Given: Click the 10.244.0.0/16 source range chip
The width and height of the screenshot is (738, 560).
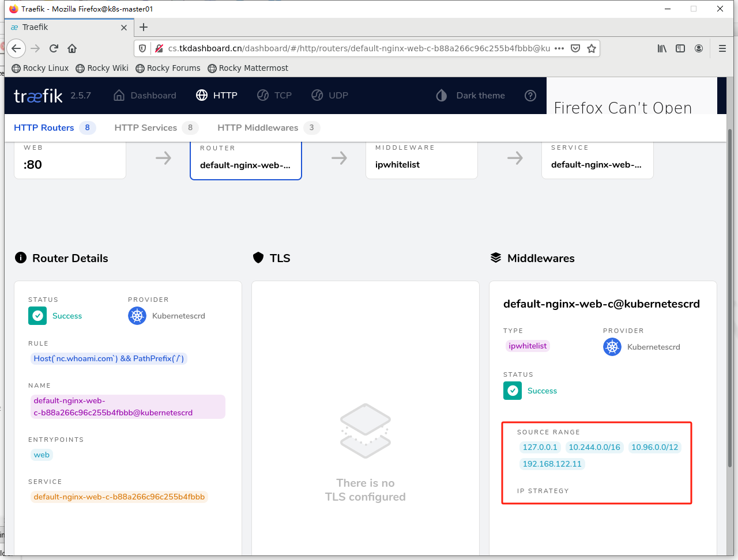Looking at the screenshot, I should point(594,447).
